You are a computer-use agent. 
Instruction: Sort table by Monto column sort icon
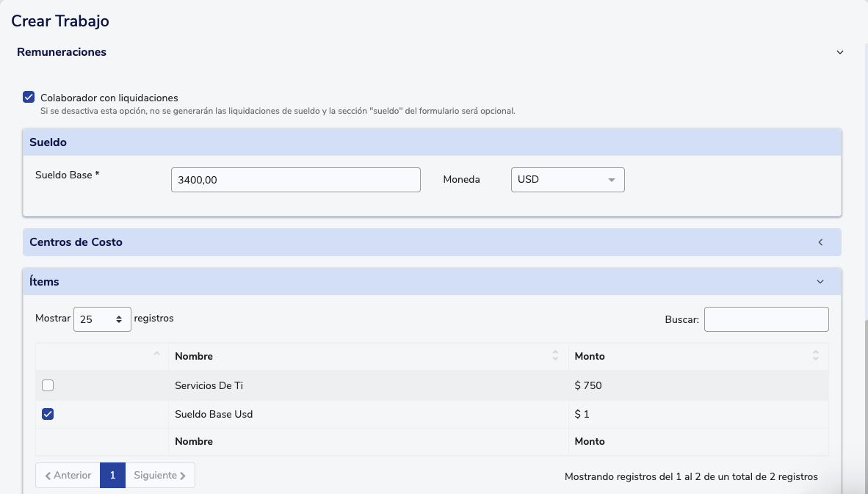pos(815,356)
